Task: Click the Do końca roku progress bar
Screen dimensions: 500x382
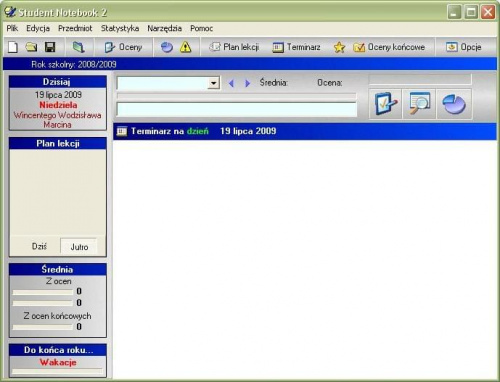Action: (x=57, y=371)
